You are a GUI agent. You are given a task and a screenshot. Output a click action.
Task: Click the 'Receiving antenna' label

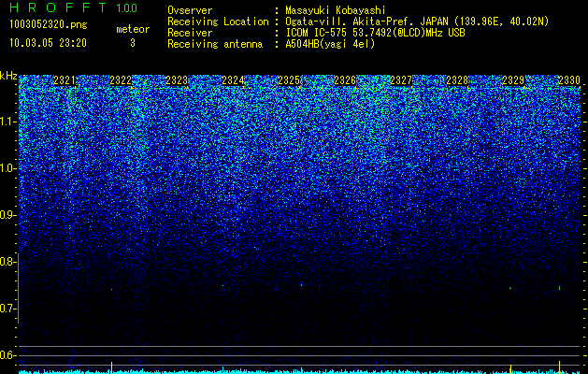click(x=215, y=45)
